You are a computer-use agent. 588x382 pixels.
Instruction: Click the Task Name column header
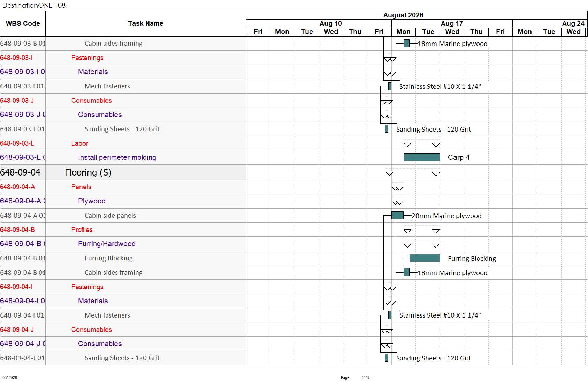[x=146, y=23]
